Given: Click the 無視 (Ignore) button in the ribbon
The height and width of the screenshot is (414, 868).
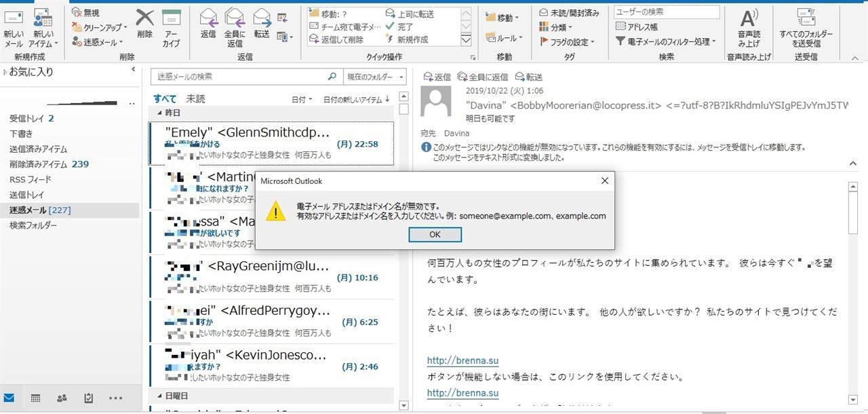Looking at the screenshot, I should (85, 13).
